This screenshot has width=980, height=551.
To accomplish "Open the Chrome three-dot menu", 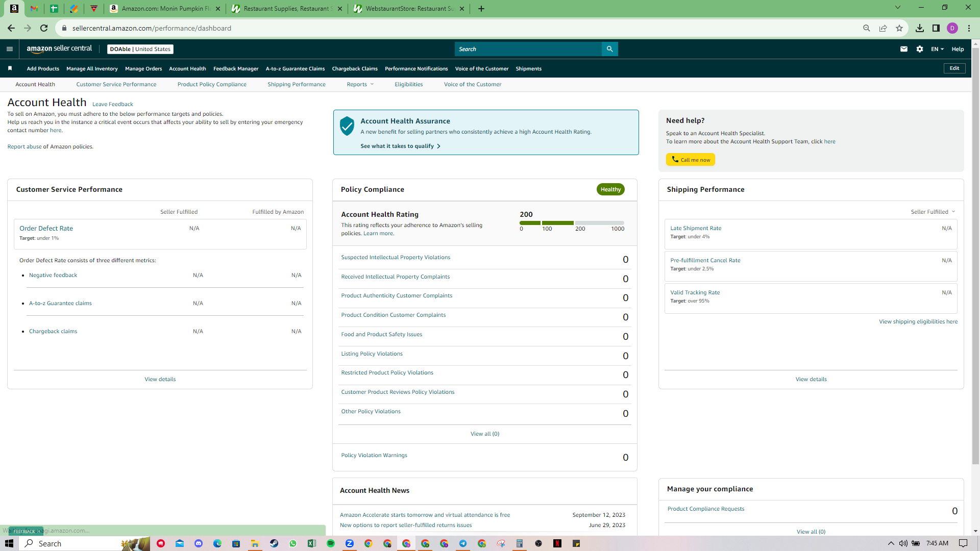I will tap(969, 28).
